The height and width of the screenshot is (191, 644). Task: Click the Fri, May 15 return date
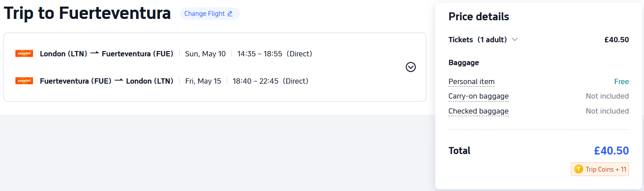pyautogui.click(x=203, y=81)
